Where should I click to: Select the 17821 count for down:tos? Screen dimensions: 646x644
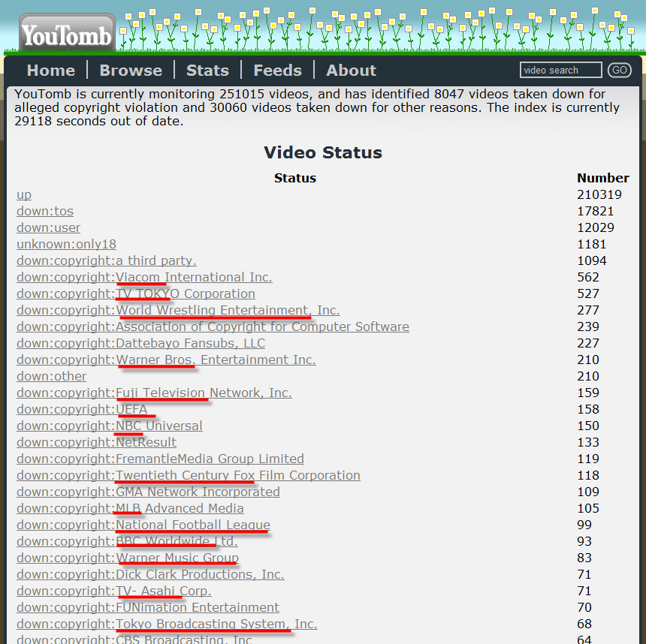pos(596,211)
